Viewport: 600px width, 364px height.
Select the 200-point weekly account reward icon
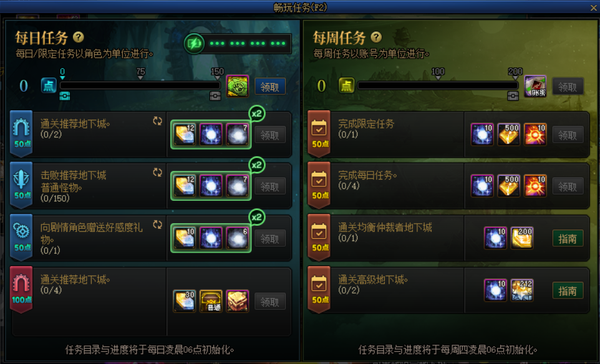click(x=535, y=86)
